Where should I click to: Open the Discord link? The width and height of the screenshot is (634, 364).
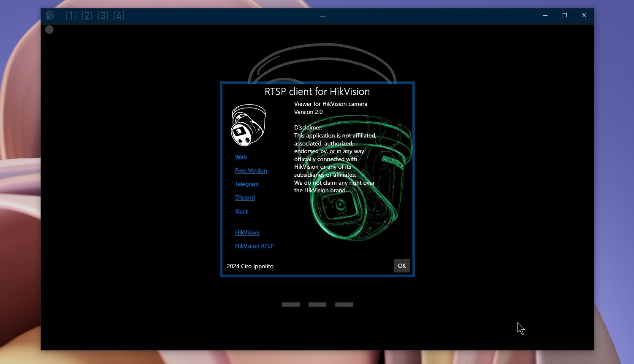[245, 197]
